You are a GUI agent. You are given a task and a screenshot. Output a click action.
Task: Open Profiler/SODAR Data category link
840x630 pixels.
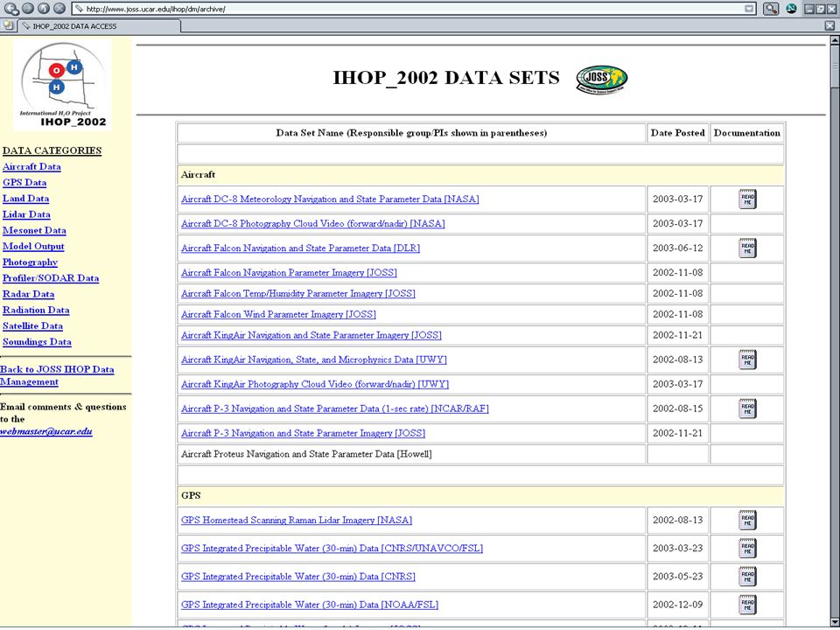51,278
